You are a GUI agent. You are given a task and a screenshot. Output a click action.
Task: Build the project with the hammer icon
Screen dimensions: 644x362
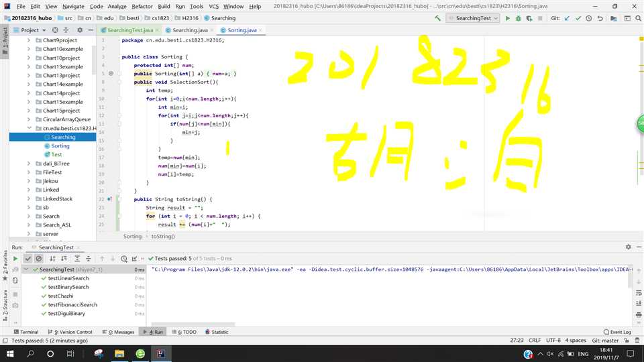coord(437,18)
